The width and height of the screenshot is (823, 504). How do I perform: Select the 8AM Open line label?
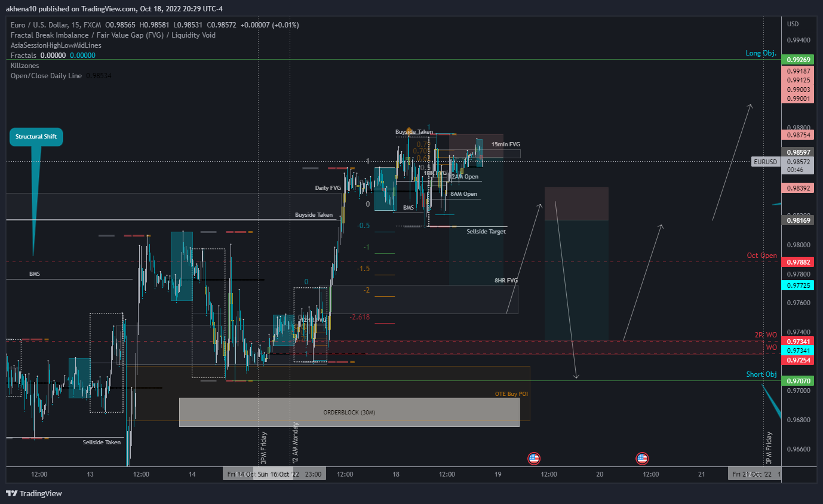tap(464, 194)
